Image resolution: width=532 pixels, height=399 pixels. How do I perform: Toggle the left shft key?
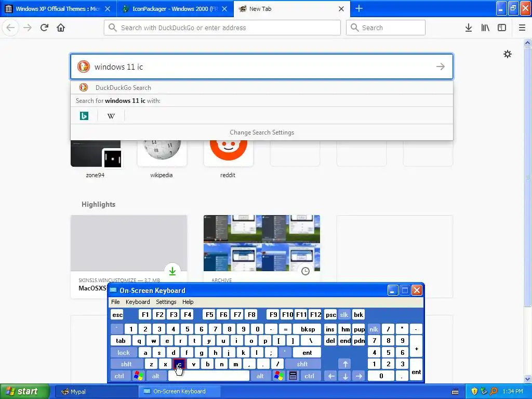pyautogui.click(x=126, y=364)
